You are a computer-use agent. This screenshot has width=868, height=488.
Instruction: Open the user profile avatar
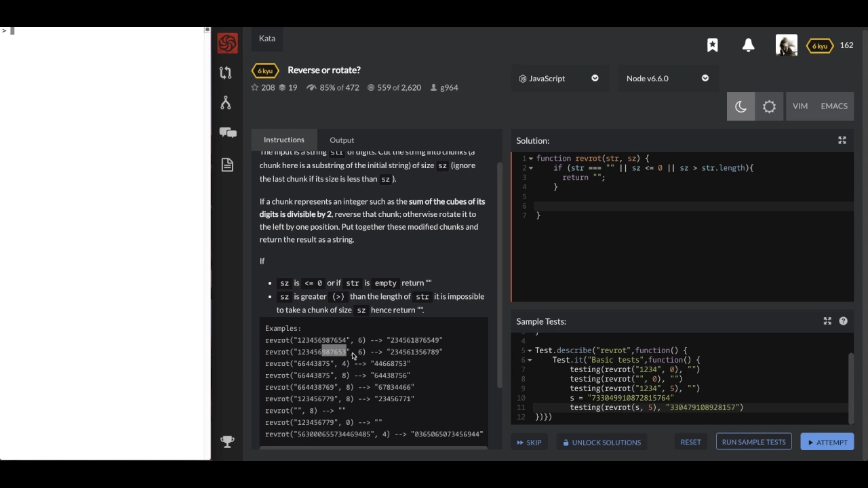787,45
